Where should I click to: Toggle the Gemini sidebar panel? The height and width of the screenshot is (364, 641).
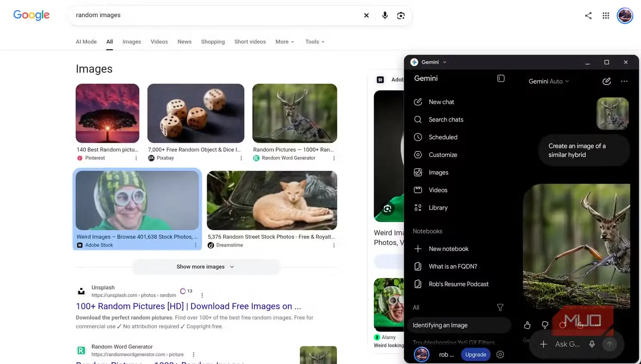[x=501, y=78]
